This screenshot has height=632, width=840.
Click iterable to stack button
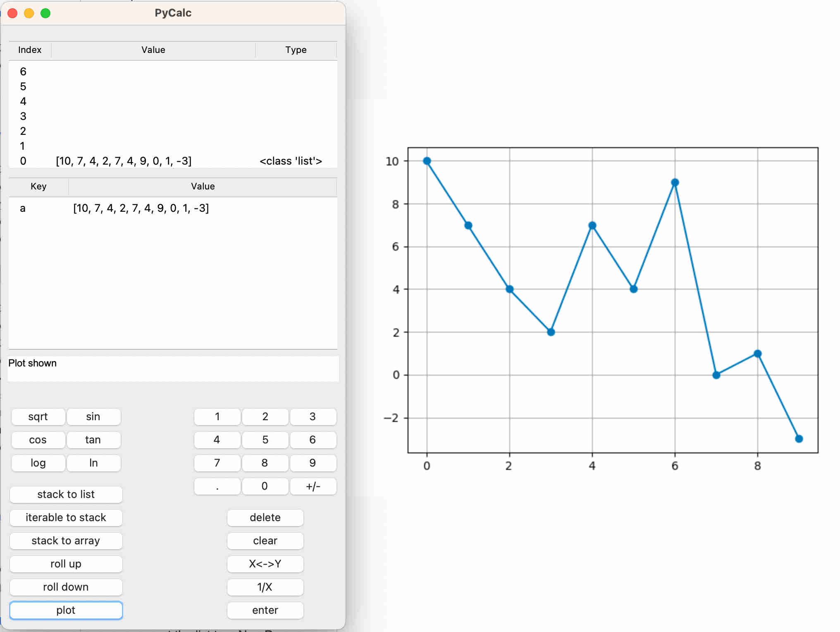click(66, 517)
